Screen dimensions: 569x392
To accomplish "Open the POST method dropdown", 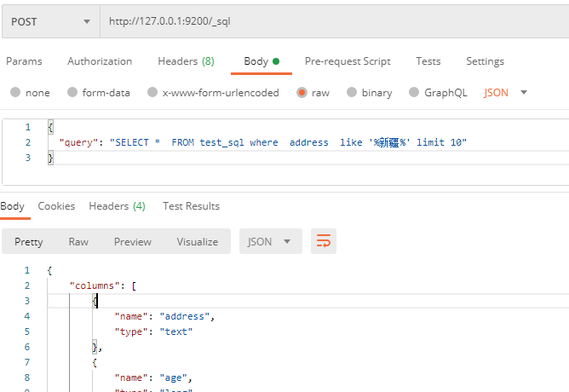I will [x=49, y=21].
